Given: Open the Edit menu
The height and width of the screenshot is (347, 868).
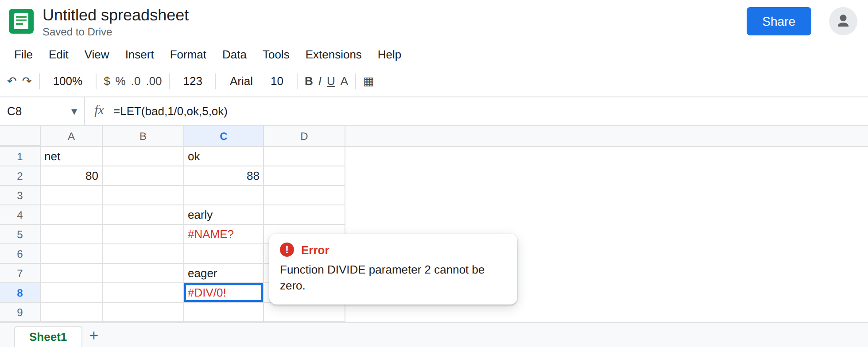Looking at the screenshot, I should [x=58, y=54].
